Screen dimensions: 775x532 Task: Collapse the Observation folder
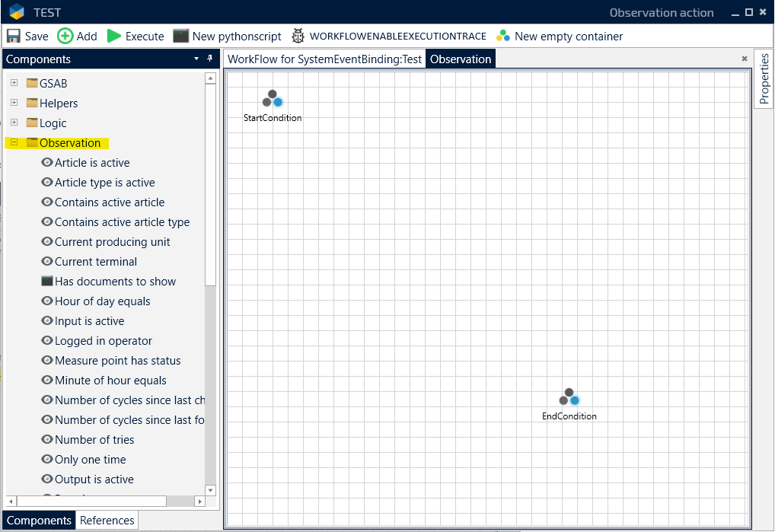[14, 142]
